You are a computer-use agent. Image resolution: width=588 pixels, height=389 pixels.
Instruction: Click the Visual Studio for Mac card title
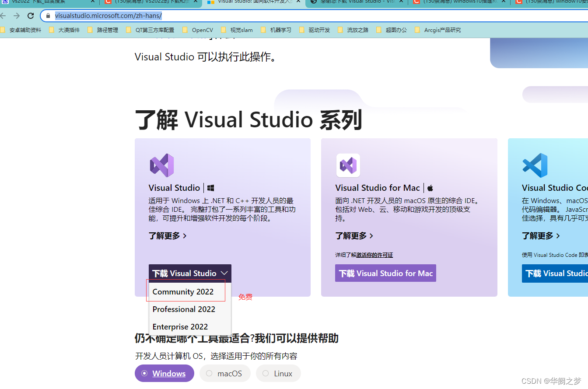[x=378, y=188]
